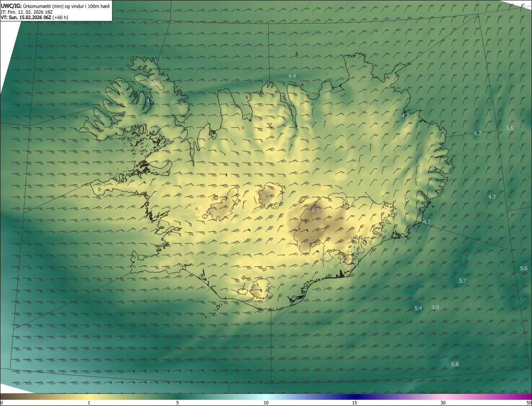Image resolution: width=532 pixels, height=406 pixels.
Task: Pick the light pink segment of the color bar
Action: point(443,397)
